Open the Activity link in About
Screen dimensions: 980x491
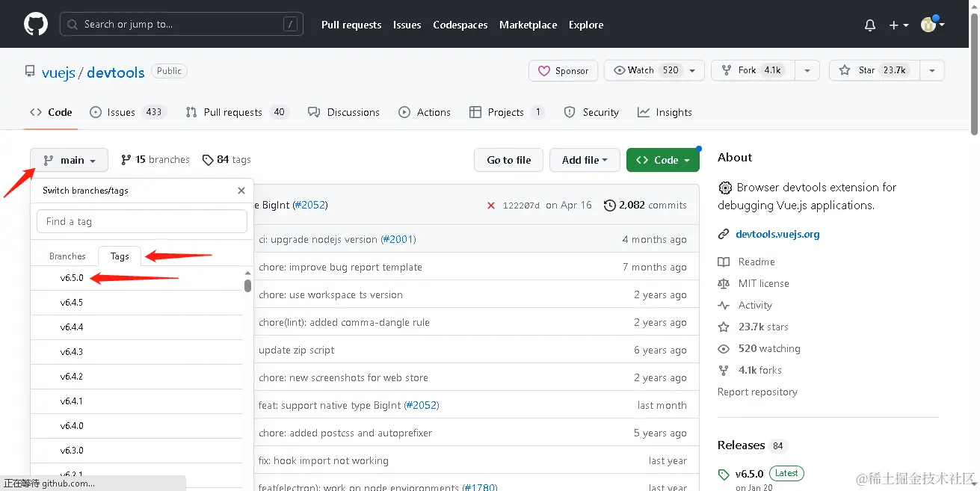click(x=745, y=305)
